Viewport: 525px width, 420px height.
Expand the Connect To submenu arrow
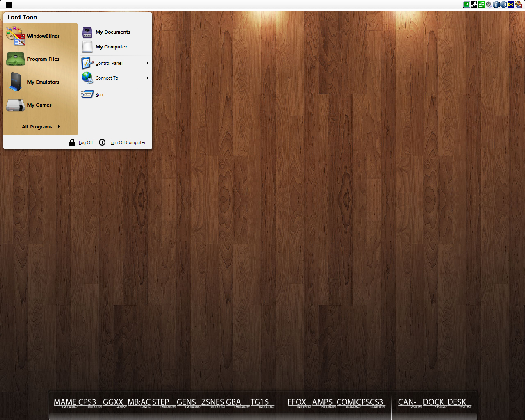(x=147, y=78)
